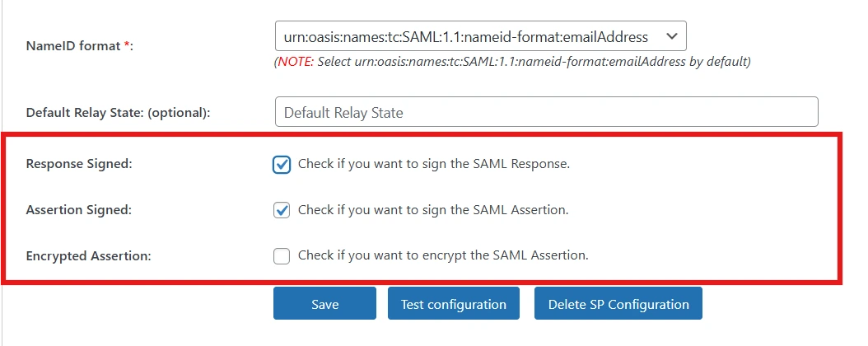This screenshot has height=346, width=868.
Task: Click the 'NameID format' field label
Action: click(73, 46)
